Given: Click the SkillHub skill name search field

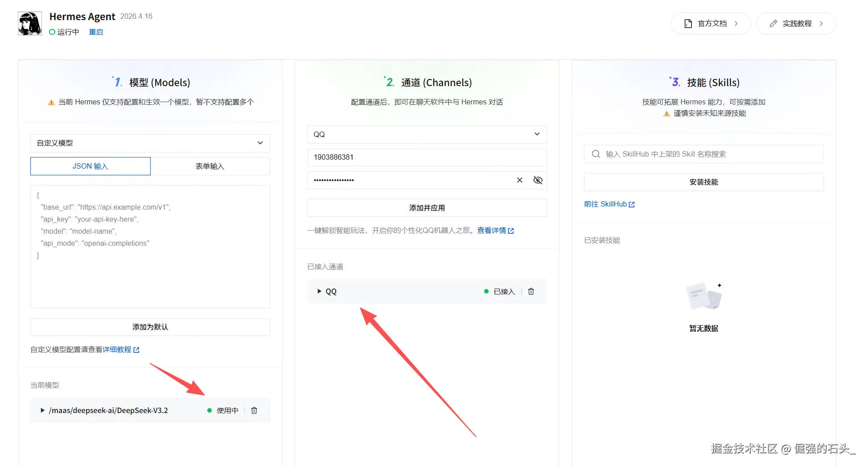Looking at the screenshot, I should (704, 154).
